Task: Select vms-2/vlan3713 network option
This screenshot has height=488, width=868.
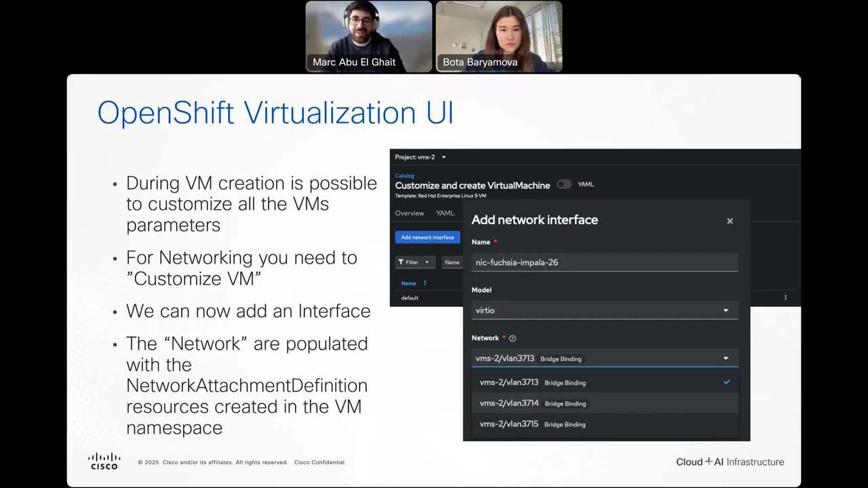Action: coord(605,382)
